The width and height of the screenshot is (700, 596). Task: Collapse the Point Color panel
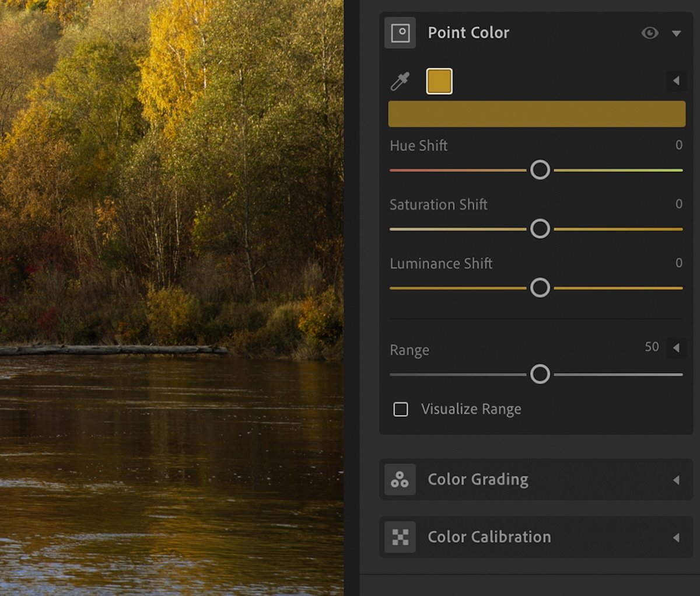pyautogui.click(x=677, y=33)
